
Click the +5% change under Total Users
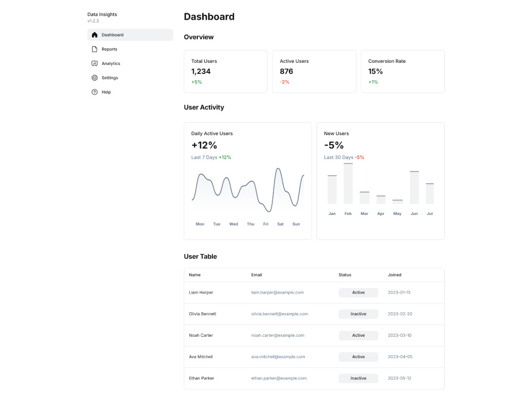(x=196, y=82)
